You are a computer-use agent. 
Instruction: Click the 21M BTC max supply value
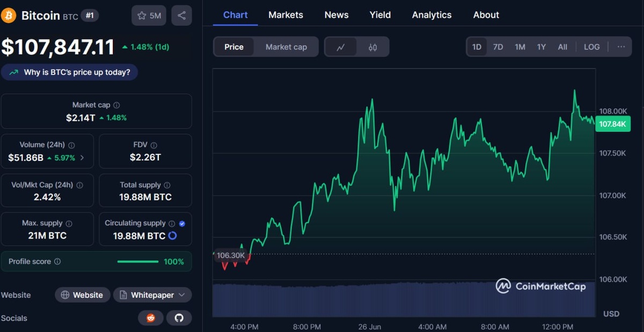coord(47,235)
